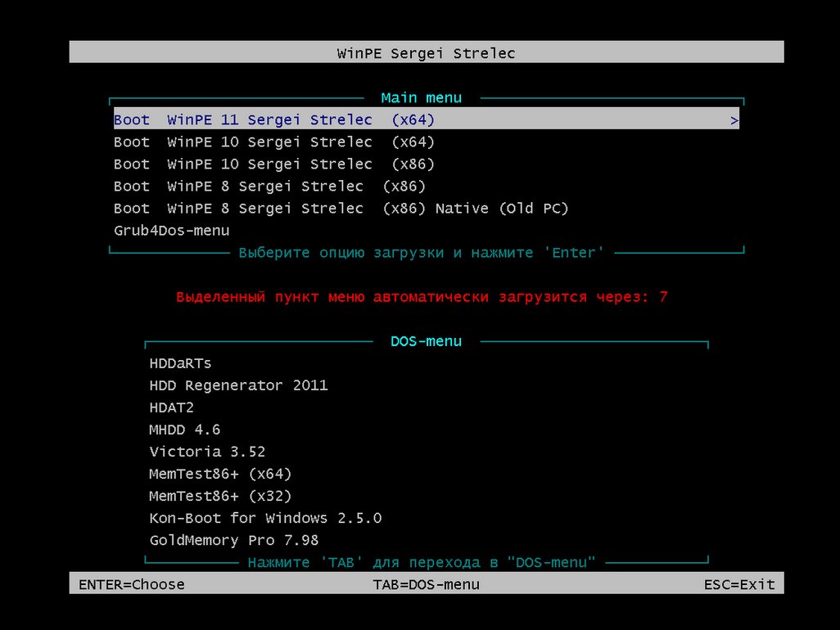Start HDAT2 utility
This screenshot has width=840, height=630.
click(171, 408)
